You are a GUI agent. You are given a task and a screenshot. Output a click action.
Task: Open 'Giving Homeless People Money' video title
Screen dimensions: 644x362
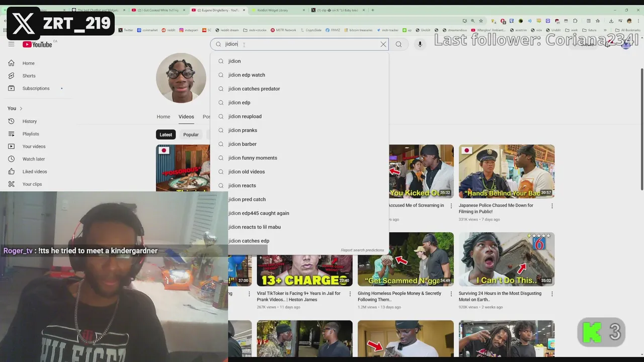(399, 297)
